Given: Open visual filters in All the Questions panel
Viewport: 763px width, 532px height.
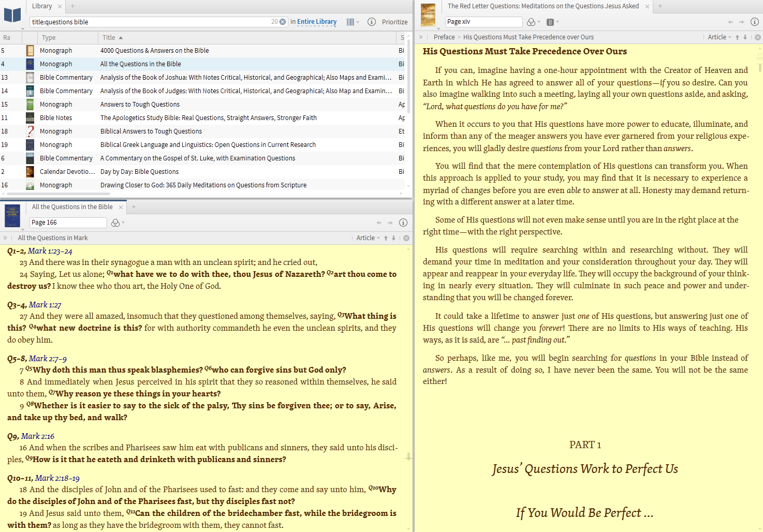Looking at the screenshot, I should 118,223.
